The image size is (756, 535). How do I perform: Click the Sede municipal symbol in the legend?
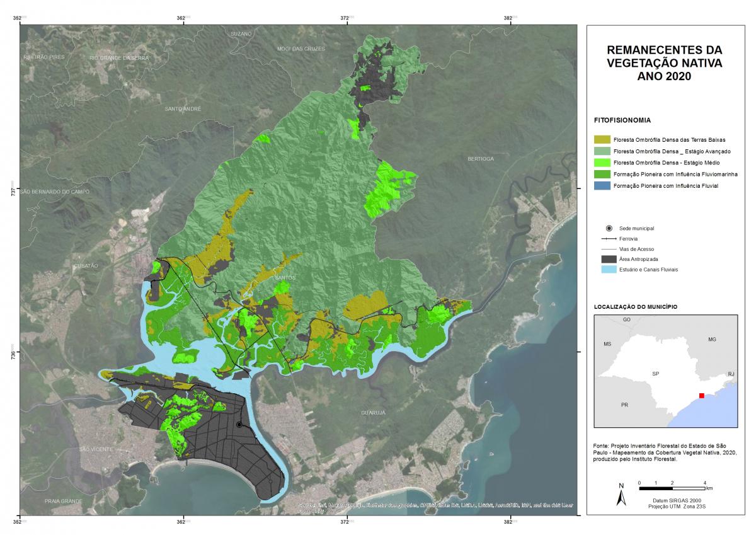pos(609,227)
